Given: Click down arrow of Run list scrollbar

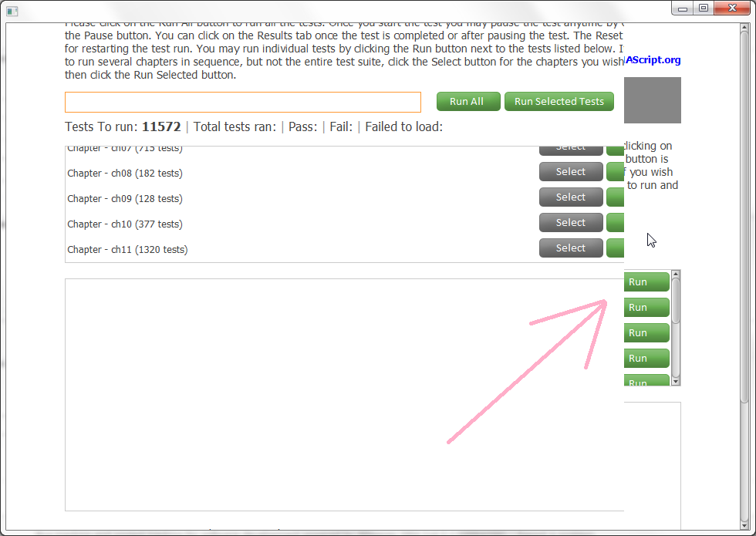Looking at the screenshot, I should point(676,381).
